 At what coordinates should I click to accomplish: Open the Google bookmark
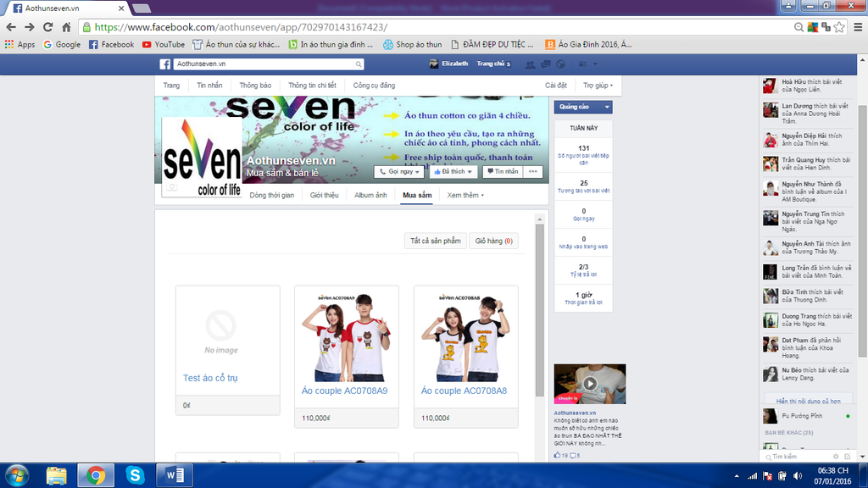tap(61, 44)
